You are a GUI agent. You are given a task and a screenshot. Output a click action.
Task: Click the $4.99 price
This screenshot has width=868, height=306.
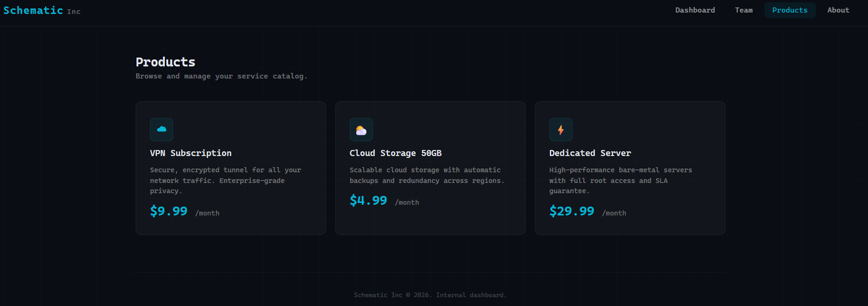(x=368, y=201)
